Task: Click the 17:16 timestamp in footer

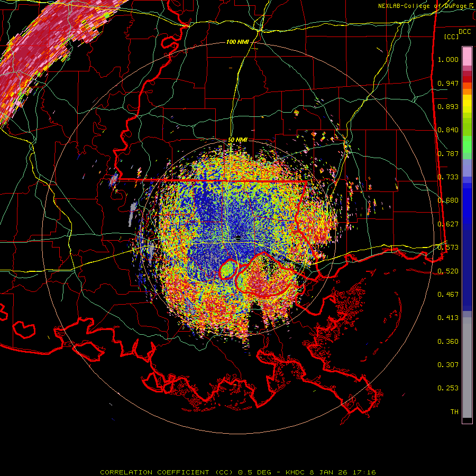Action: pyautogui.click(x=364, y=472)
